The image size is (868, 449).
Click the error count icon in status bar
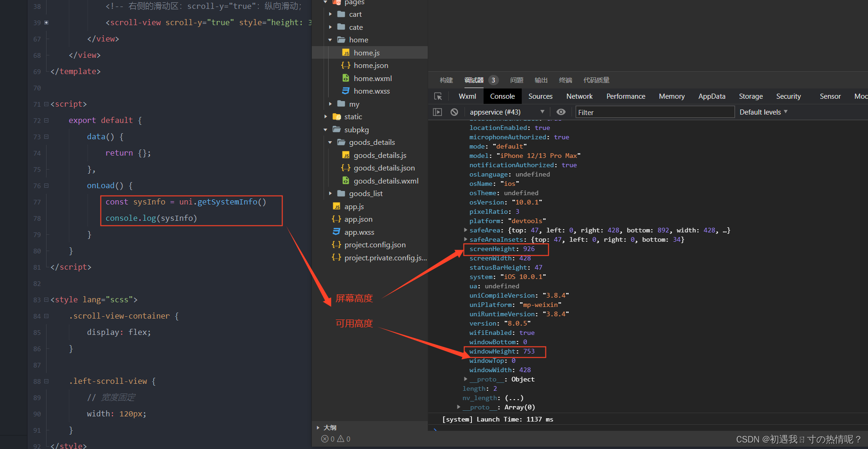click(x=325, y=439)
